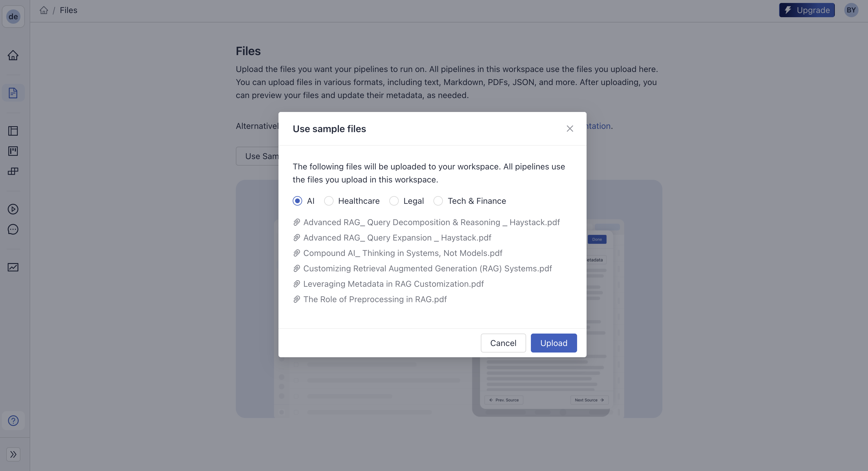The image size is (868, 471).
Task: Click the Upload button in dialog
Action: [x=554, y=343]
